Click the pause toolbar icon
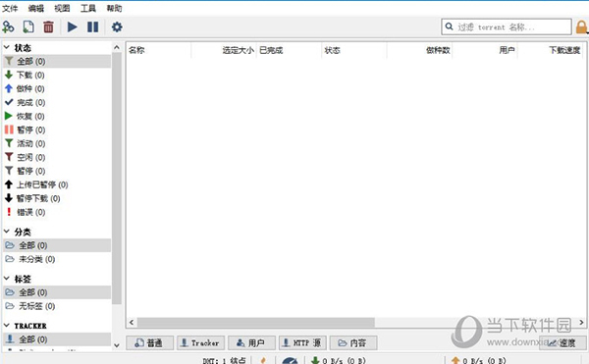Viewport: 589px width, 364px height. click(93, 27)
